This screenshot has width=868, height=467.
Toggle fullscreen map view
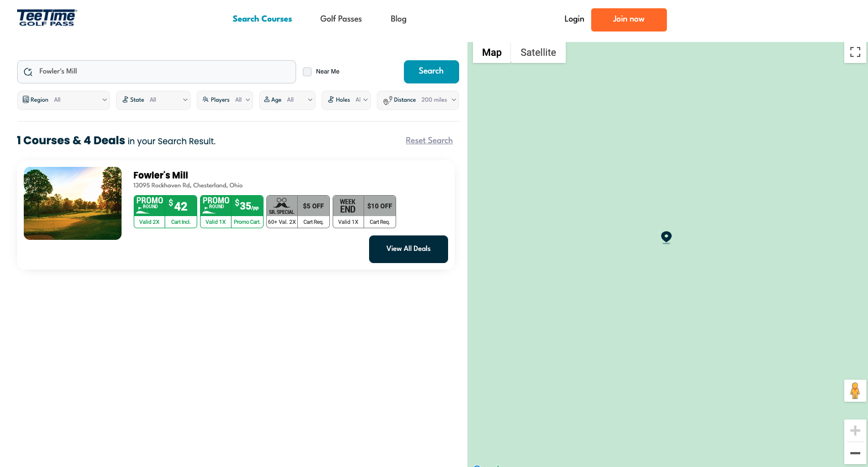point(855,52)
